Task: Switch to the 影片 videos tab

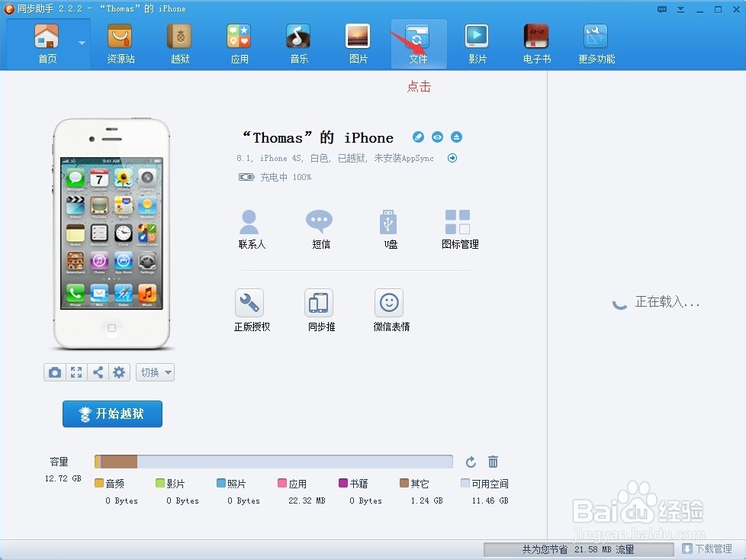Action: pyautogui.click(x=476, y=43)
